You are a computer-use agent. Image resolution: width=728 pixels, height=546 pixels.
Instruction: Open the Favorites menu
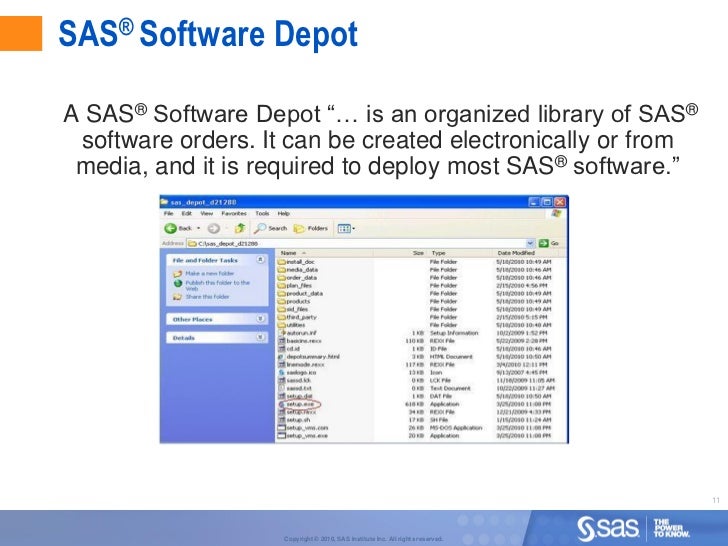click(234, 214)
